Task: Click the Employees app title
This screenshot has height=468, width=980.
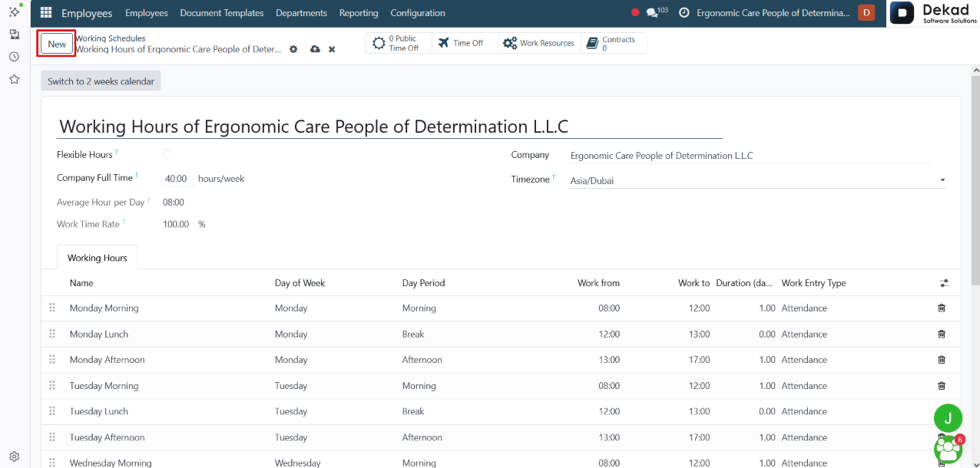Action: [x=87, y=13]
